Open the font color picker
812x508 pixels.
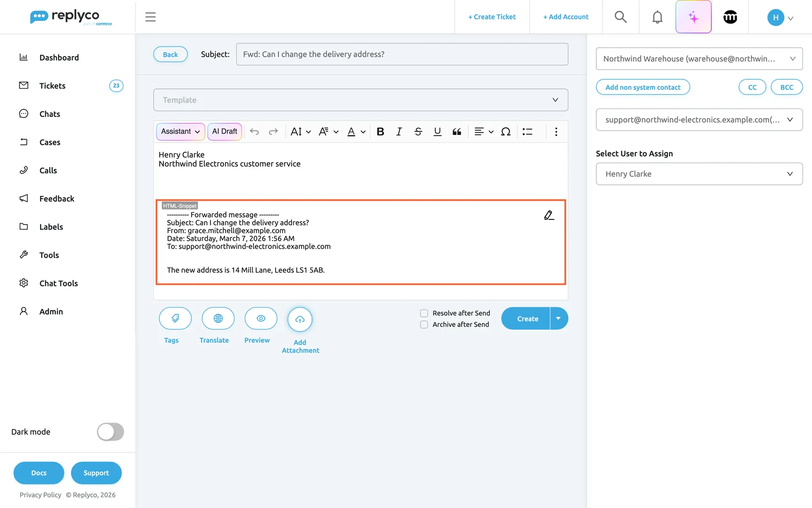[x=356, y=131]
